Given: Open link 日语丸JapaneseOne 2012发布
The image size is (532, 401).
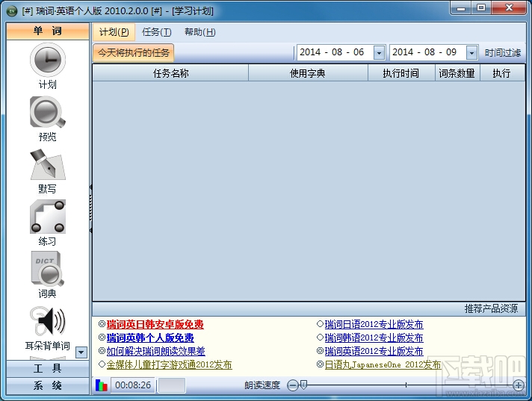Looking at the screenshot, I should pyautogui.click(x=383, y=364).
